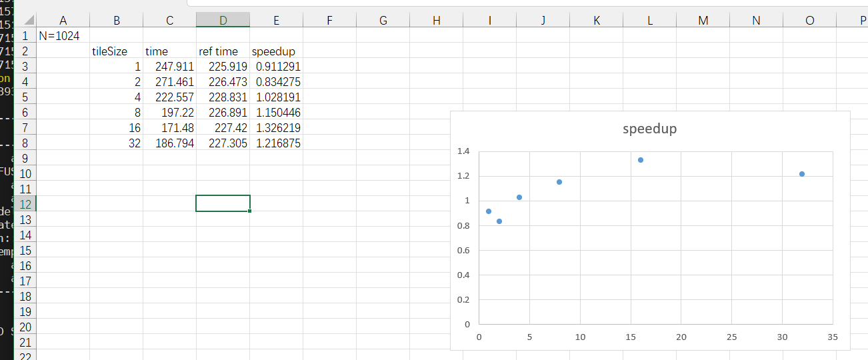This screenshot has height=360, width=868.
Task: Click cell with ref time 227.305
Action: [x=223, y=143]
